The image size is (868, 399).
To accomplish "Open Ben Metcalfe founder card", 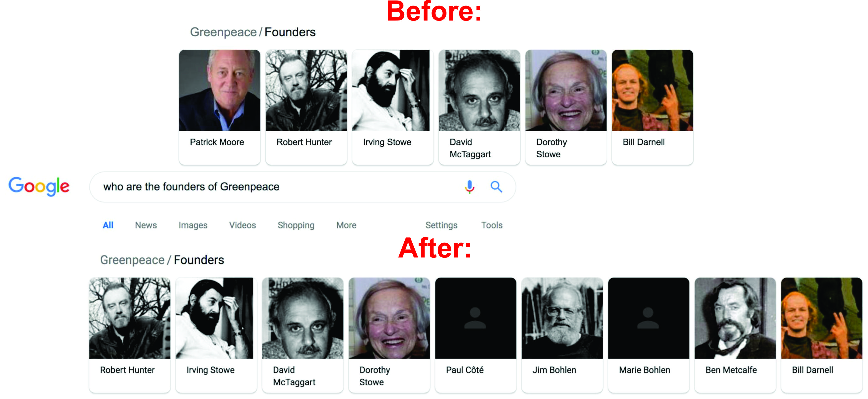I will [735, 335].
